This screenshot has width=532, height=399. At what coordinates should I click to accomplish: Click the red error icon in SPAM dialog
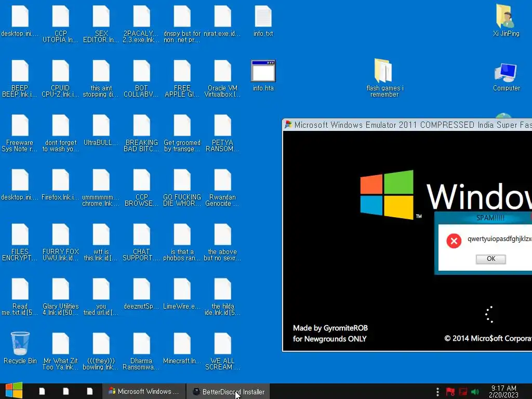coord(454,241)
